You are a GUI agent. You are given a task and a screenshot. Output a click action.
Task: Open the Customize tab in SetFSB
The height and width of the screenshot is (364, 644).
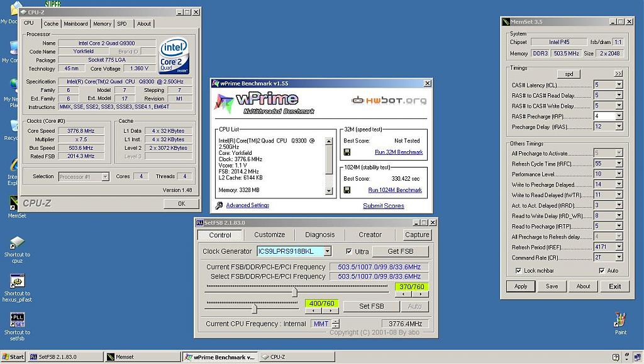point(269,234)
